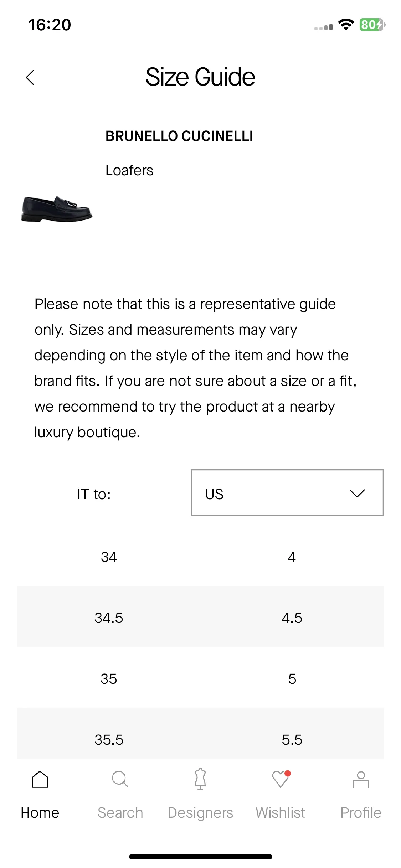Open Designers via mannequin icon
The image size is (401, 868).
pyautogui.click(x=200, y=779)
